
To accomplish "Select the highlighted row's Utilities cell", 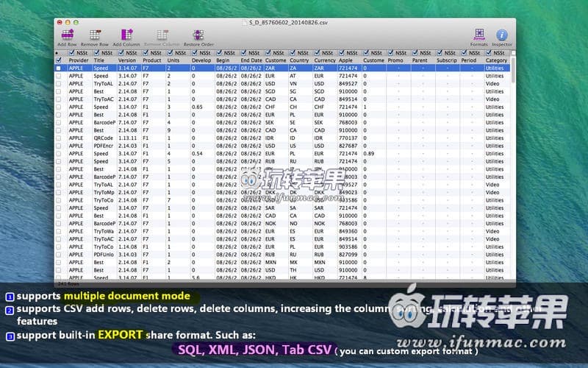I will 495,68.
